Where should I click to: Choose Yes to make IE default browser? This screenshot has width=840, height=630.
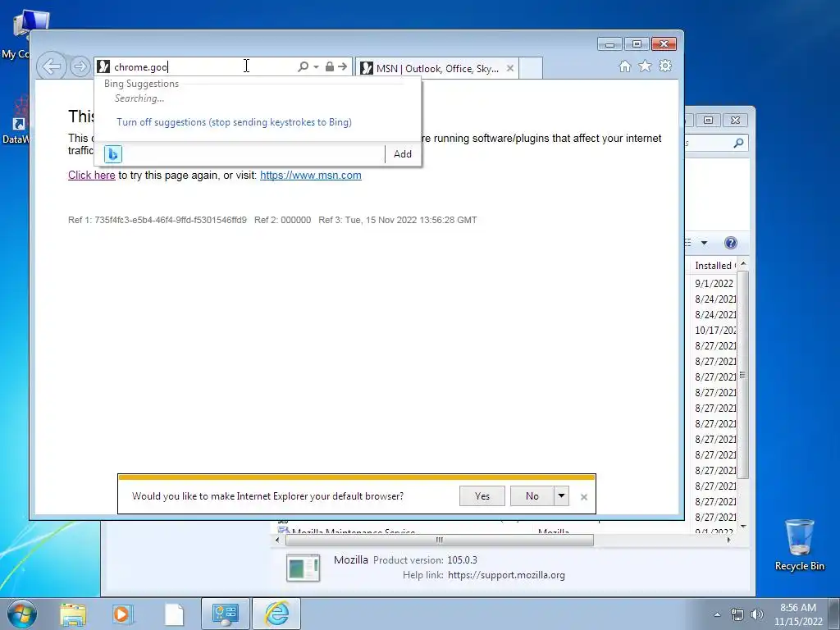click(482, 496)
